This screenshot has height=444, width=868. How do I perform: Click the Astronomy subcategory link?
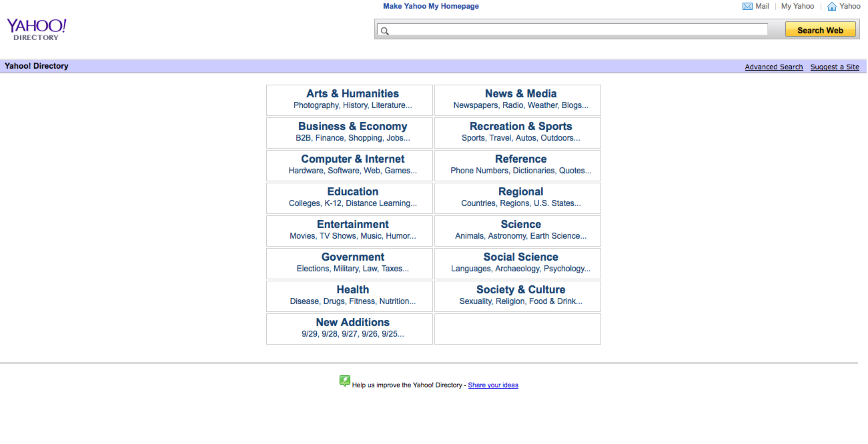(506, 236)
